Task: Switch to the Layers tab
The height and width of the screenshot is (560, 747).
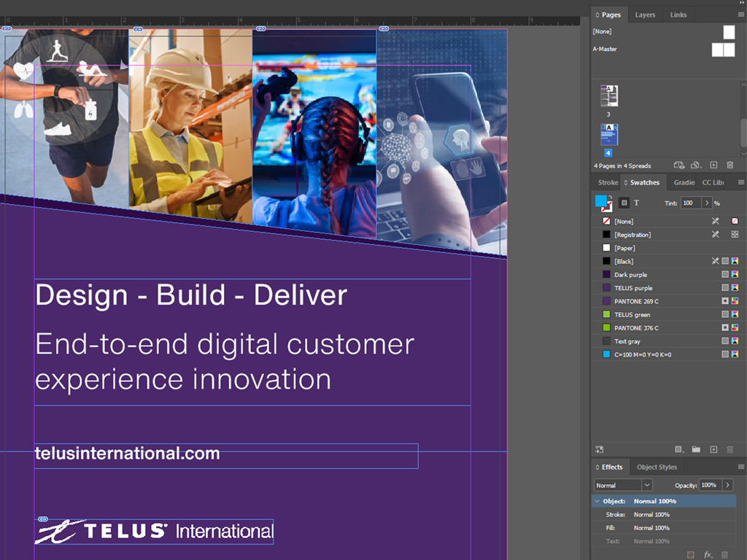Action: click(645, 15)
